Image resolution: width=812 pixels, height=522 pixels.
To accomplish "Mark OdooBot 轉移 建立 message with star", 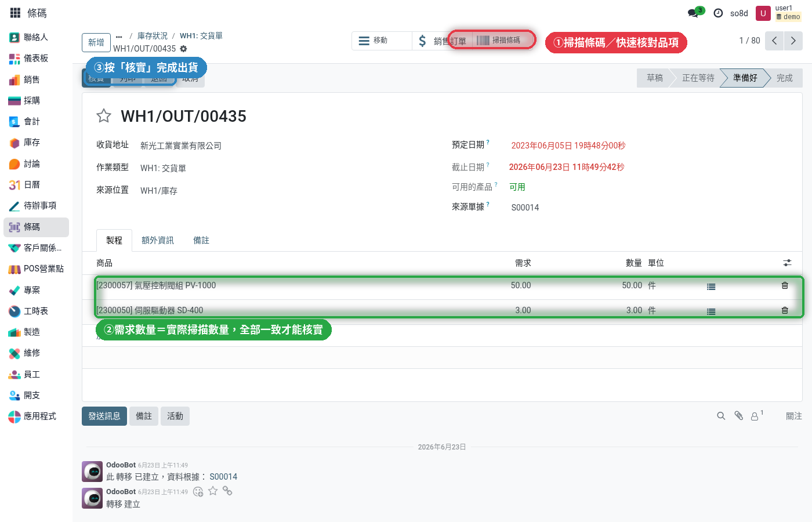I will [x=213, y=491].
